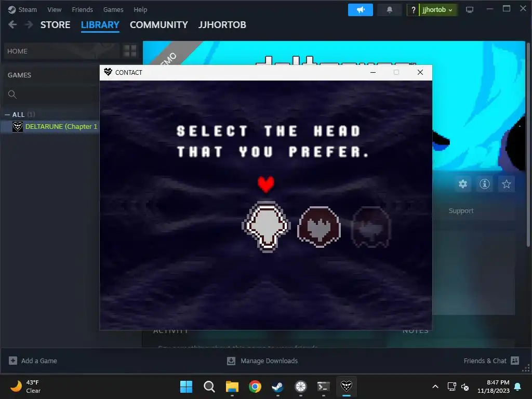This screenshot has width=532, height=399.
Task: Switch to the STORE tab
Action: (x=55, y=25)
